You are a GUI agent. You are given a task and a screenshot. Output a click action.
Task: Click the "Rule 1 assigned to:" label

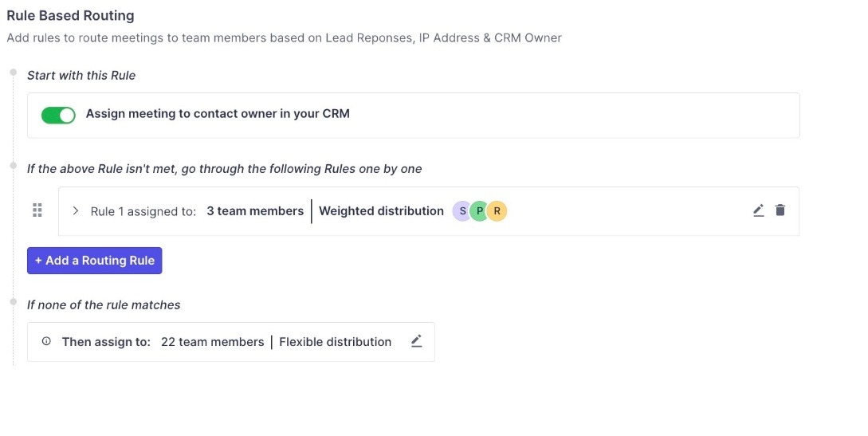pyautogui.click(x=143, y=211)
